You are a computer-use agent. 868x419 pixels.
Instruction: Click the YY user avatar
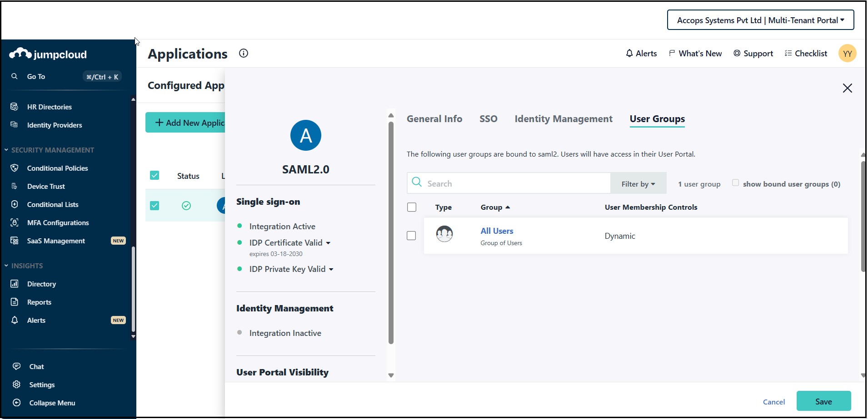click(847, 54)
